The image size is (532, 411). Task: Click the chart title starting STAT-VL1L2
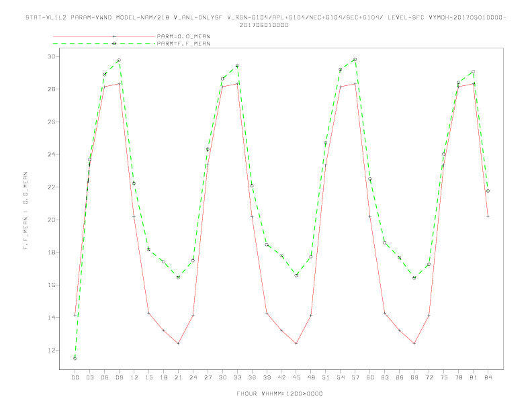pos(266,17)
